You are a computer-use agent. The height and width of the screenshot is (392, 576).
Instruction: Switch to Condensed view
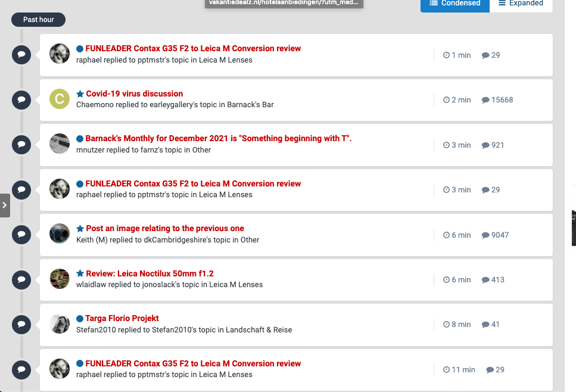pos(455,4)
